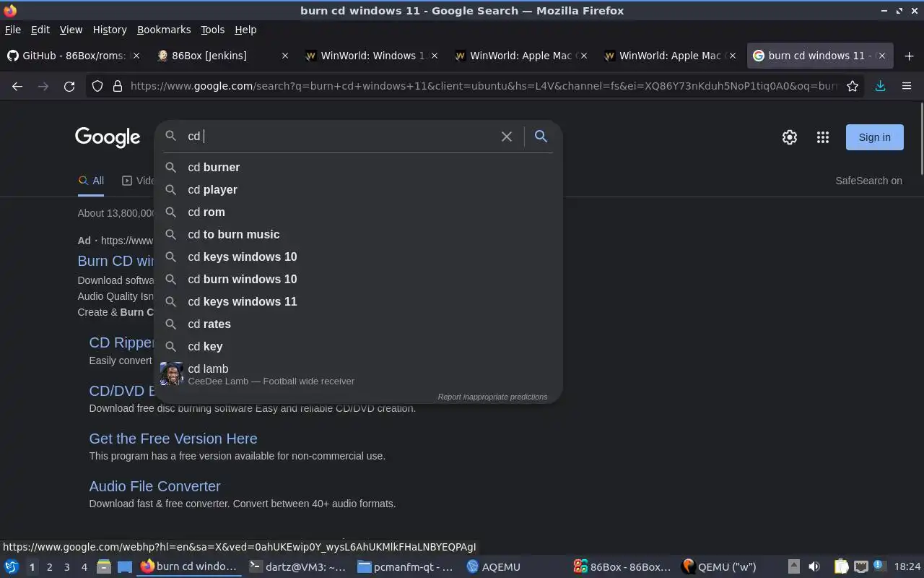This screenshot has height=578, width=924.
Task: Open pcmanfm-qt window from taskbar
Action: 406,566
